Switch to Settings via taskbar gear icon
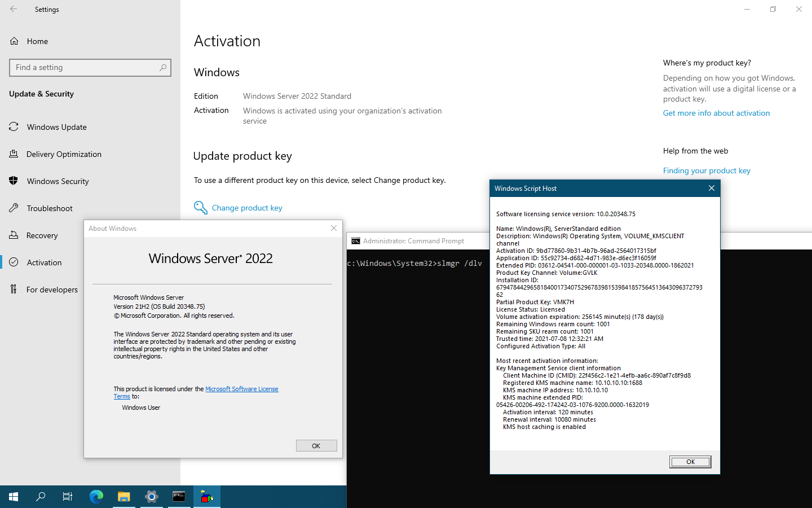Screen dimensions: 812x508 pyautogui.click(x=152, y=497)
